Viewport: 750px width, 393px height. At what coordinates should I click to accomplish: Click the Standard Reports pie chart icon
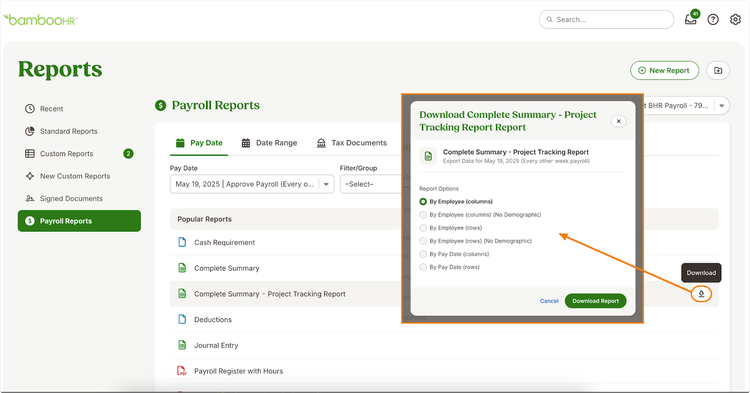[x=30, y=131]
